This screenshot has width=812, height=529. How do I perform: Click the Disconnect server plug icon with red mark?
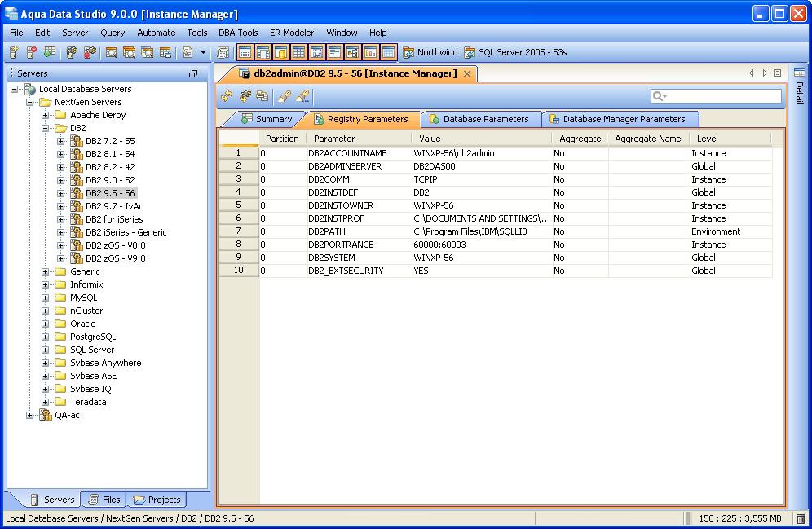click(90, 52)
